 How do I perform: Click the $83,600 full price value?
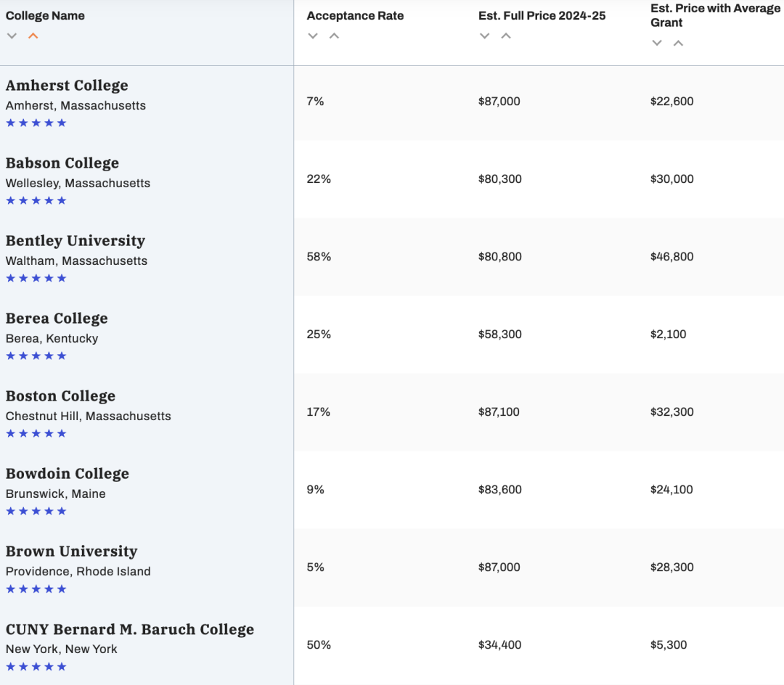500,490
